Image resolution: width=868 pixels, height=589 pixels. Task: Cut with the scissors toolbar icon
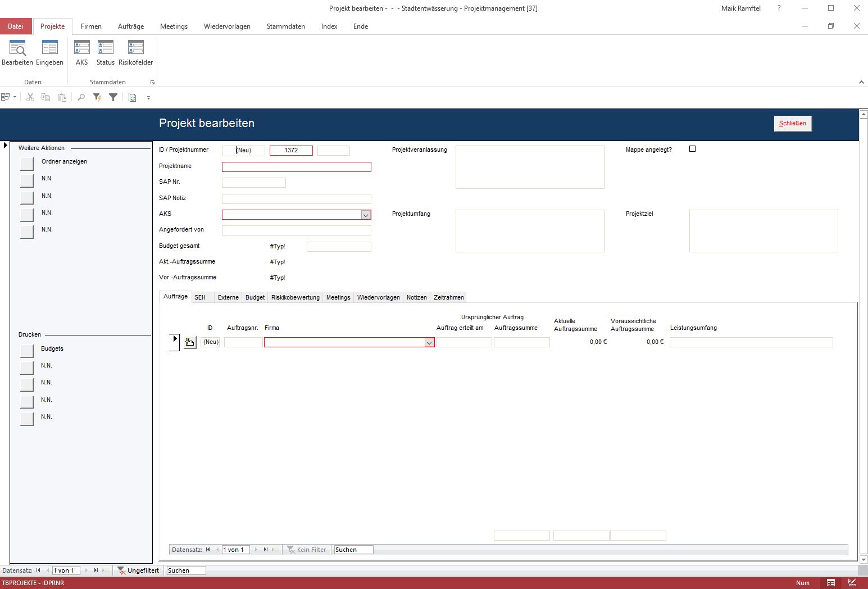(30, 97)
